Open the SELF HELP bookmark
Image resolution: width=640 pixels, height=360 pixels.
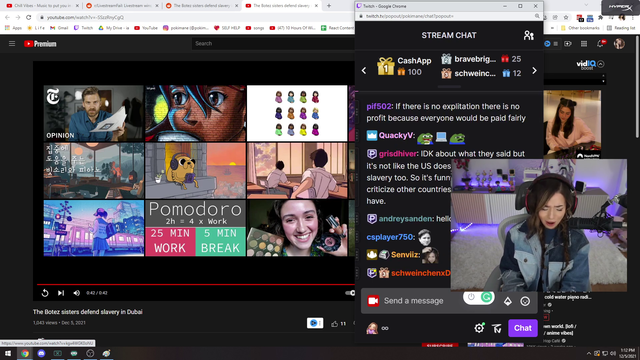(x=227, y=28)
